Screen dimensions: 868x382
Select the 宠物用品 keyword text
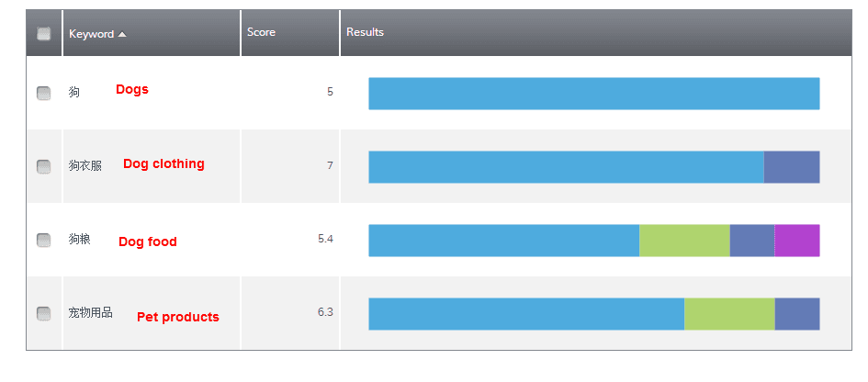[x=90, y=312]
